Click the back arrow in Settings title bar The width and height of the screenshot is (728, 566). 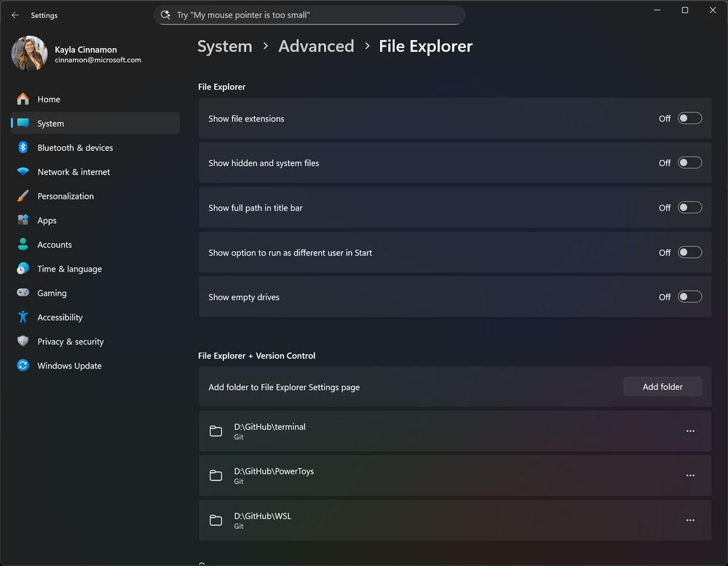15,15
